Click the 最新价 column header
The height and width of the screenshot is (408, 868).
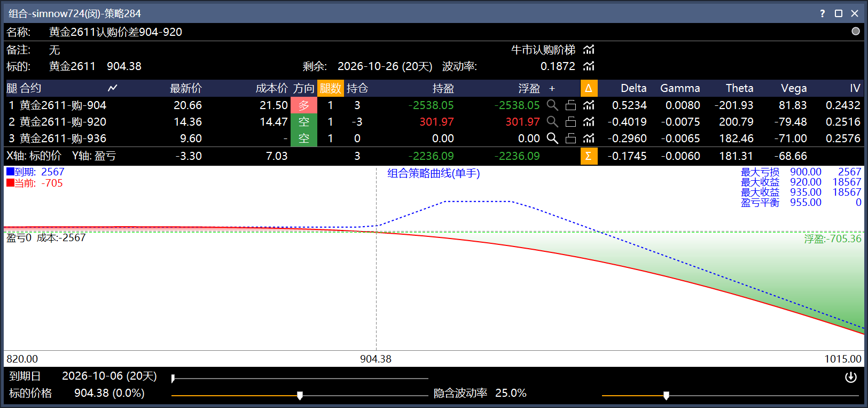click(186, 88)
